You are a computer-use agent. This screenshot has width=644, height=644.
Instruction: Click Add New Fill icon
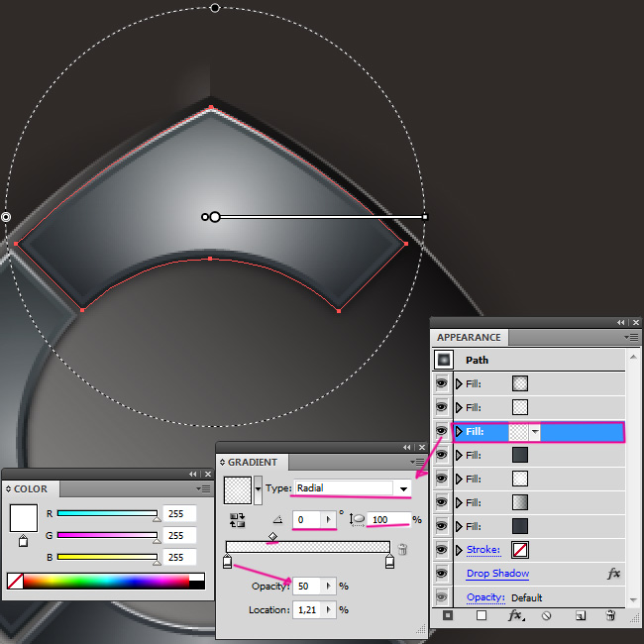(482, 615)
